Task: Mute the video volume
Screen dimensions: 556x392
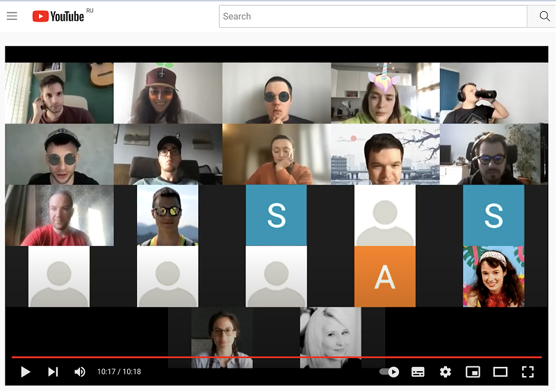Action: click(x=80, y=372)
